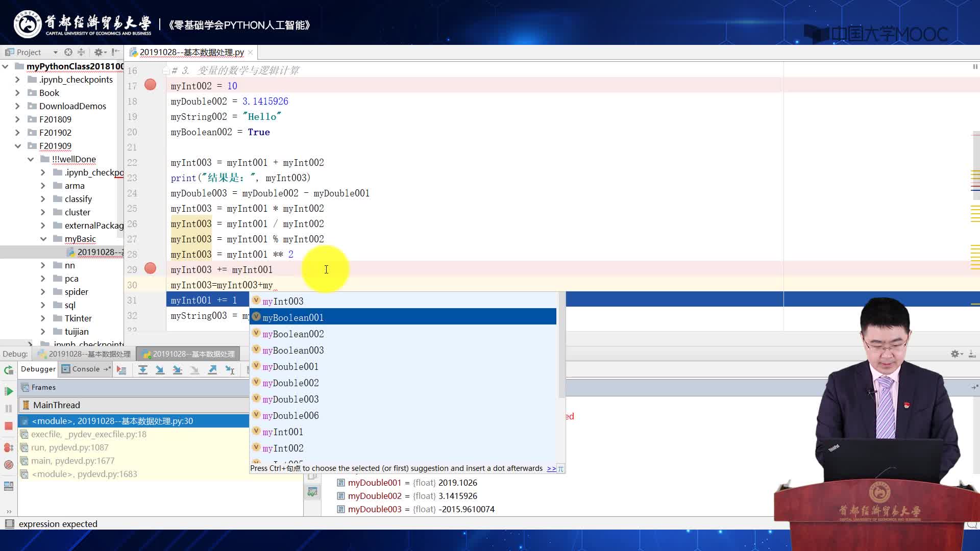Switch to the Debugger tab
Viewport: 980px width, 551px height.
pos(38,369)
